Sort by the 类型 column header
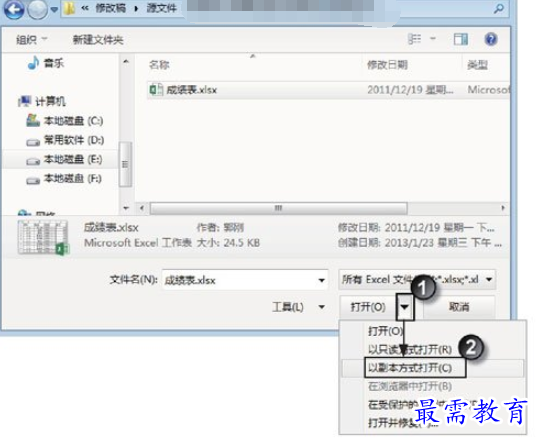This screenshot has height=443, width=536. (x=477, y=65)
